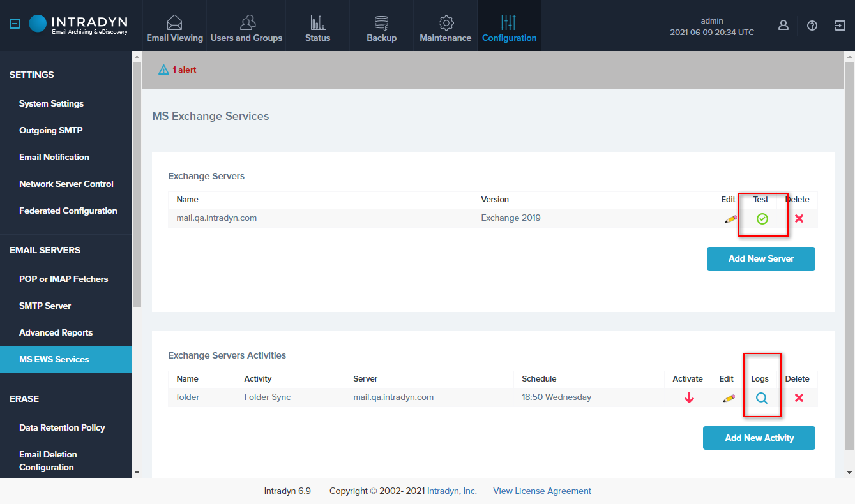Open the Users and Groups tab
The width and height of the screenshot is (855, 504).
click(246, 26)
